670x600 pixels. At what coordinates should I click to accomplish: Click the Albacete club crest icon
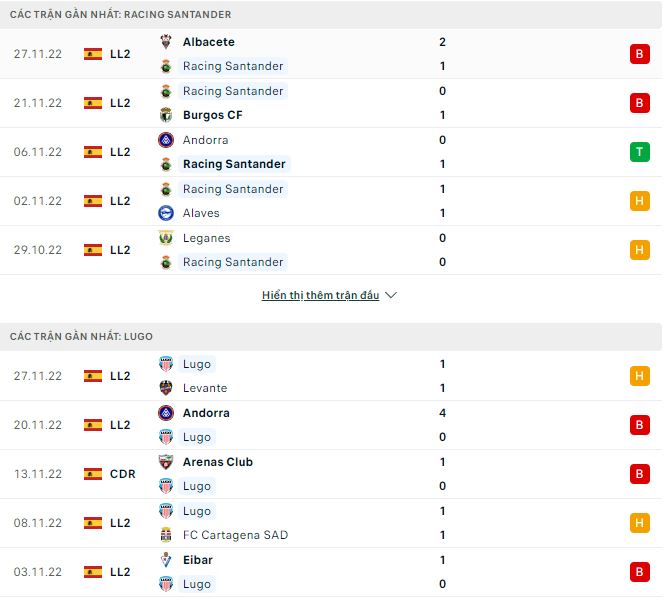(166, 42)
